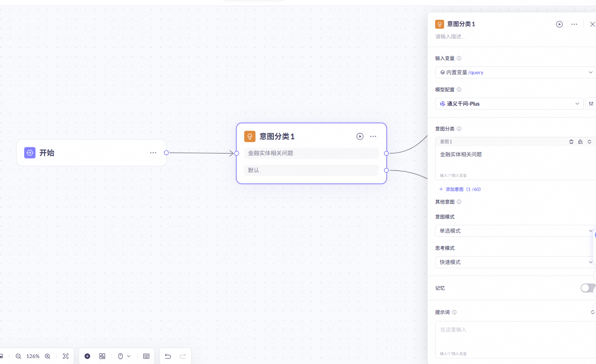Select the 金融实体相关问题 row on the canvas node
The image size is (596, 364).
tap(311, 153)
